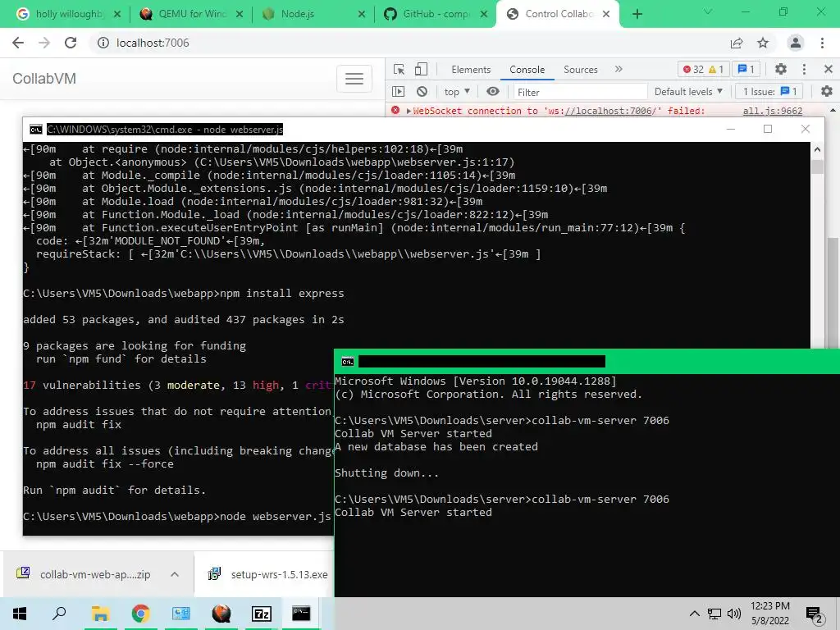Show more DevTools panels via the chevrons
The image size is (840, 630).
click(619, 69)
